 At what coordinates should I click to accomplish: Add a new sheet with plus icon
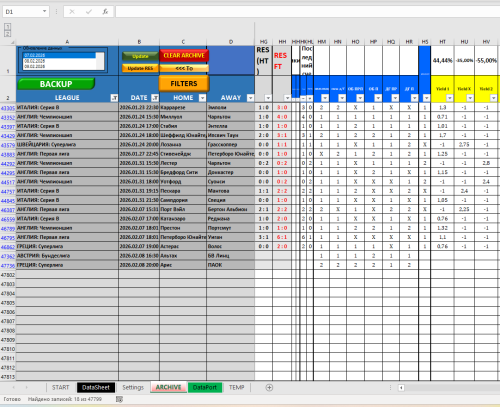(x=269, y=387)
